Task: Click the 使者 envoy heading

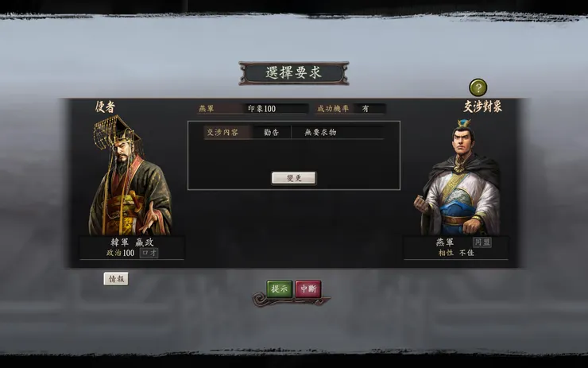Action: click(x=105, y=107)
